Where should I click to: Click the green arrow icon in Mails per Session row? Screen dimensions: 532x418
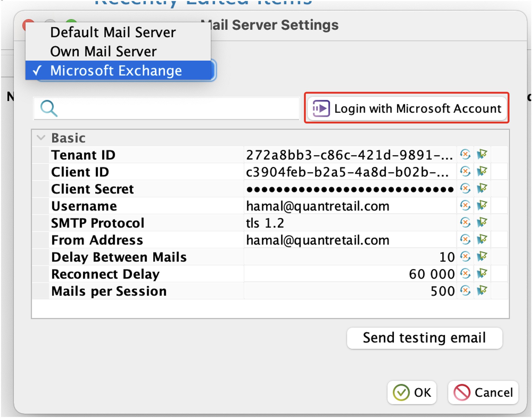click(x=482, y=291)
